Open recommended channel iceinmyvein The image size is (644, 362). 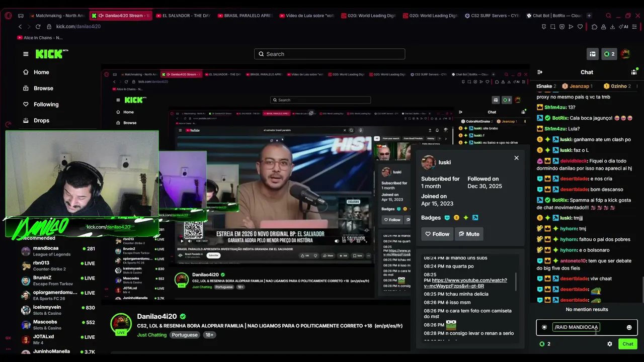coord(58,310)
